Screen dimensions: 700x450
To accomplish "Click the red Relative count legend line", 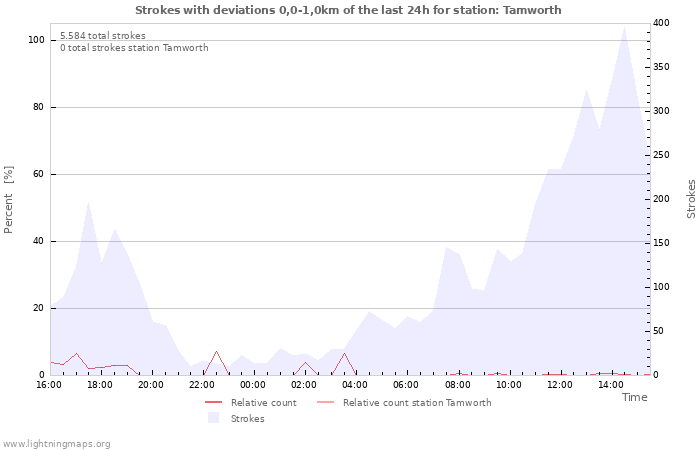I will coord(213,403).
